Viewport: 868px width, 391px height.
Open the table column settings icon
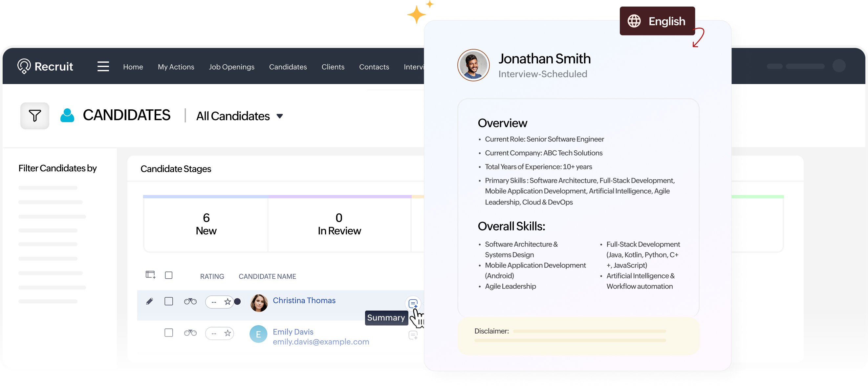click(150, 275)
